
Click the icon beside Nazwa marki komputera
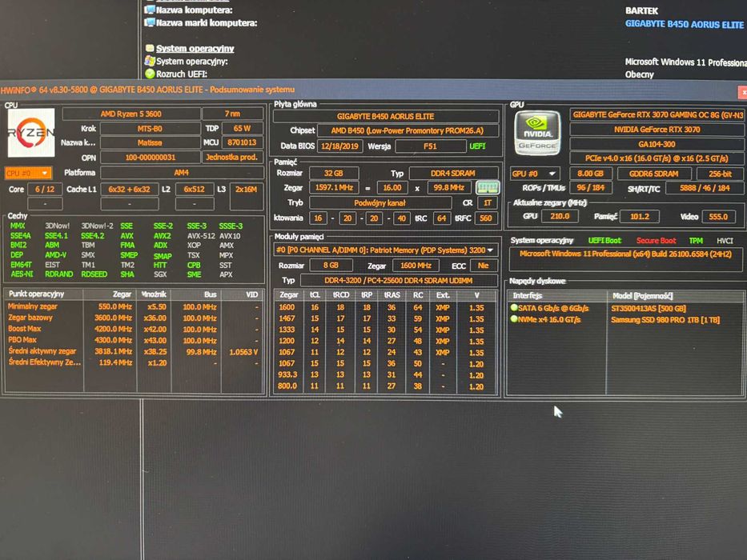(150, 22)
